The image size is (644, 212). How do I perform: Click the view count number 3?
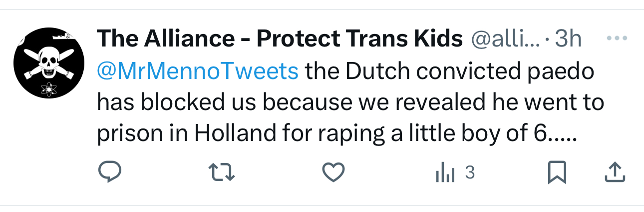[469, 173]
